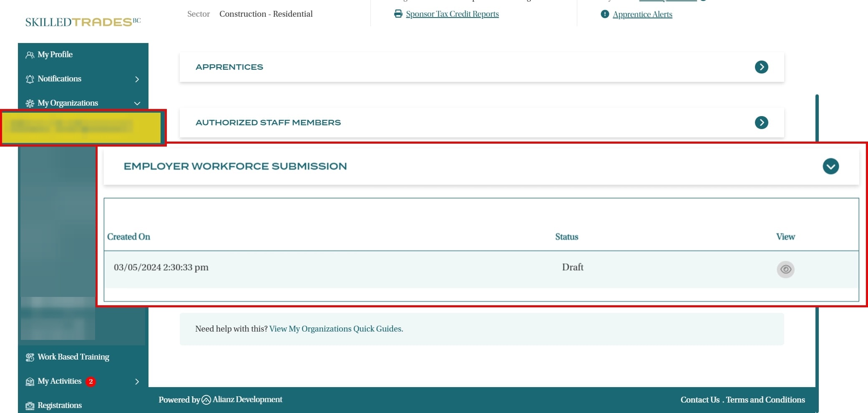Click the Registrations sidebar icon
Viewport: 868px width, 413px height.
[30, 405]
